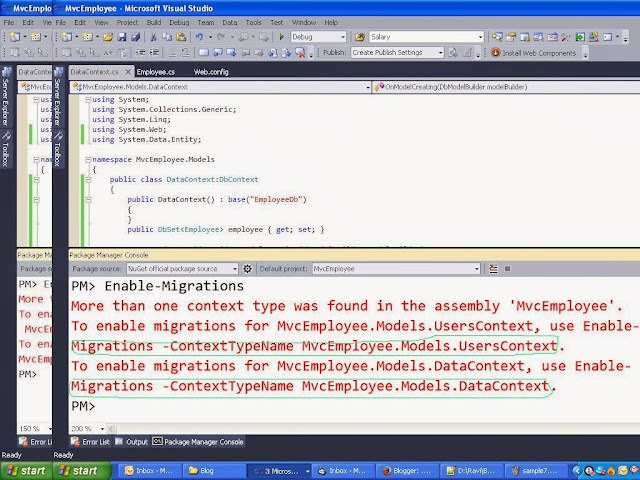Decrease line indent with outdent icon
The image size is (640, 480).
click(x=140, y=53)
